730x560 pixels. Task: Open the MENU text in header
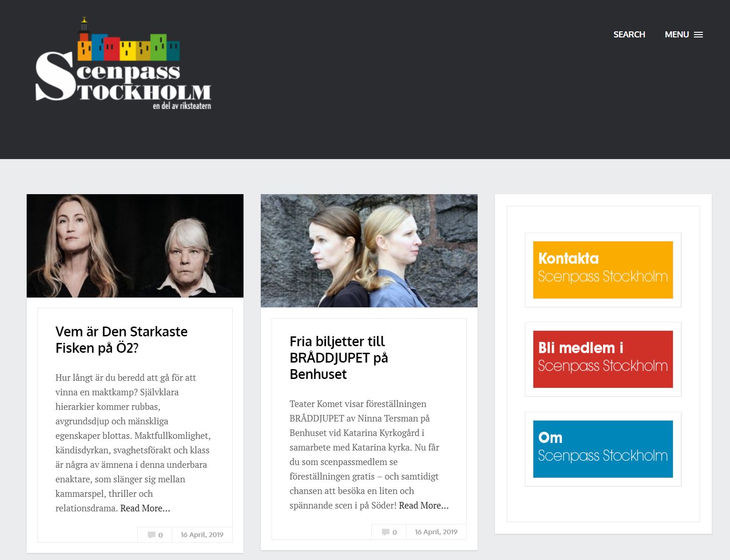(x=677, y=35)
